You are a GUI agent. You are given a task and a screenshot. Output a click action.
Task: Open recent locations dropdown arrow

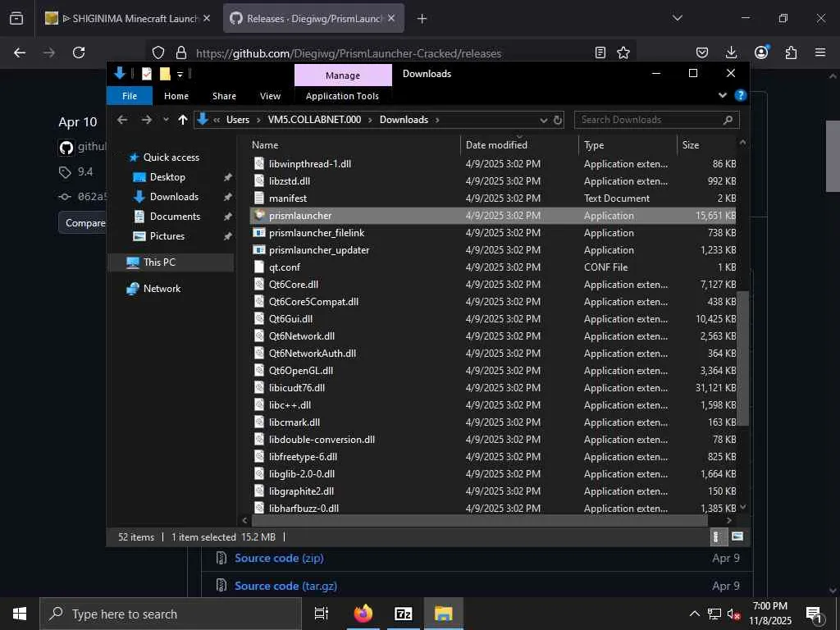[166, 120]
